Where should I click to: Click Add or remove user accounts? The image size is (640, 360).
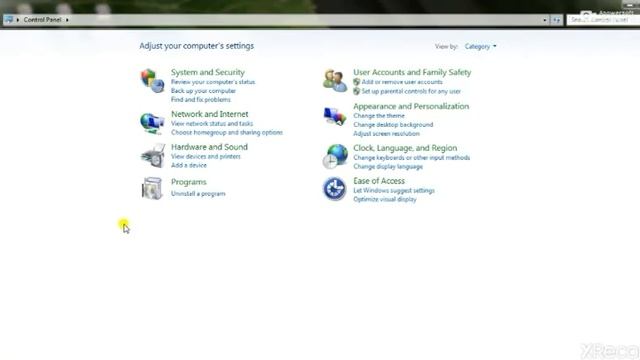(x=402, y=82)
